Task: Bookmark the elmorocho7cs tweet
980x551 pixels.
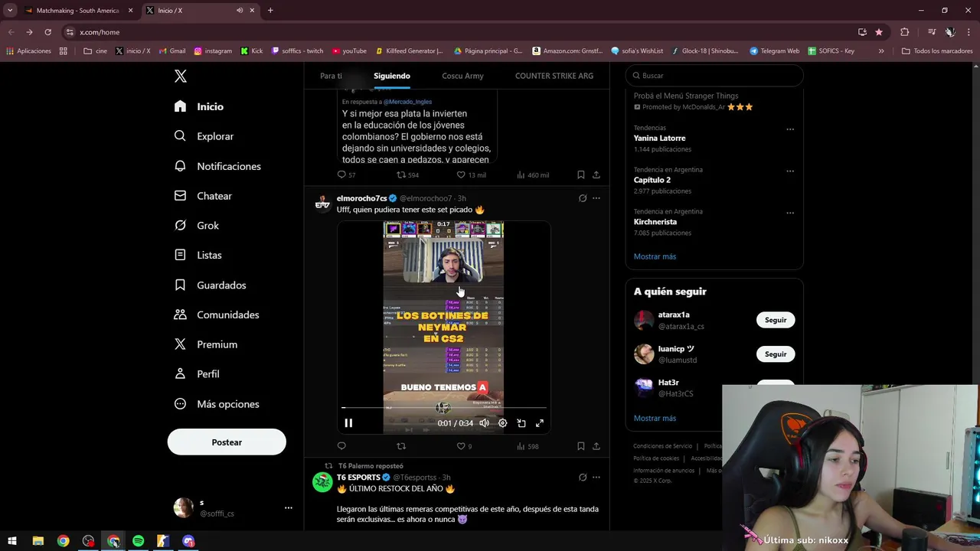Action: tap(581, 446)
